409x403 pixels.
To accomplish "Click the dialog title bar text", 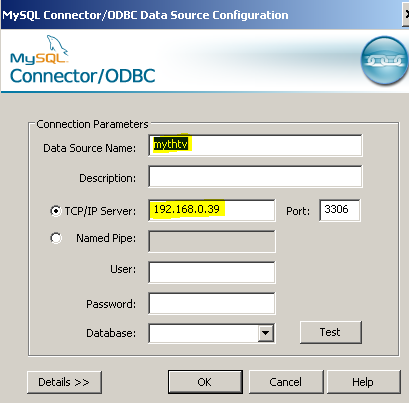I will [145, 15].
